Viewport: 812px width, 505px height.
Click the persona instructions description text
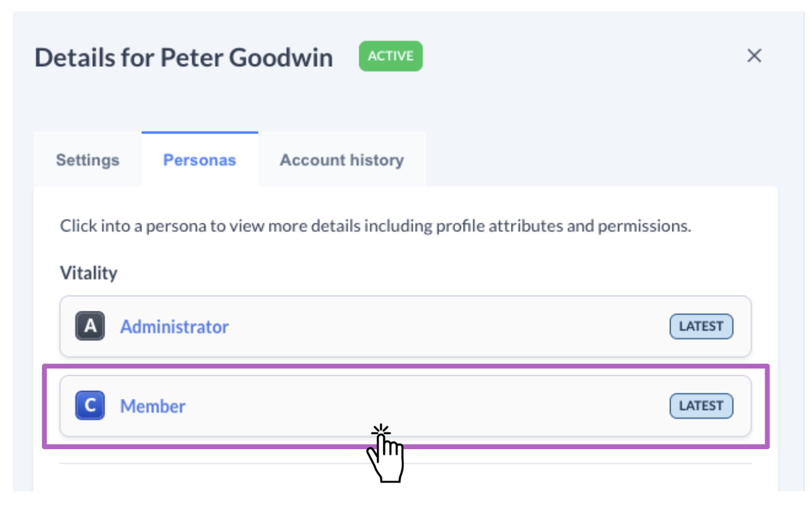click(375, 227)
